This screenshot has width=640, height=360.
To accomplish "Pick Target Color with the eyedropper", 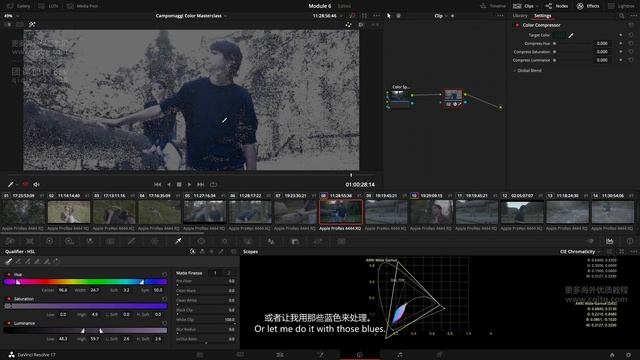I will 571,36.
